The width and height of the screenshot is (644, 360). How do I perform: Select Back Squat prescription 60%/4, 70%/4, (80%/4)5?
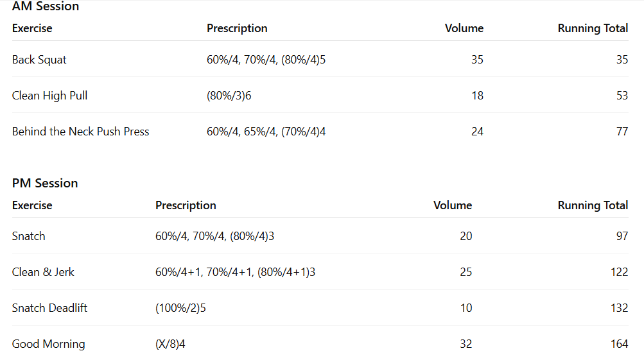coord(266,60)
